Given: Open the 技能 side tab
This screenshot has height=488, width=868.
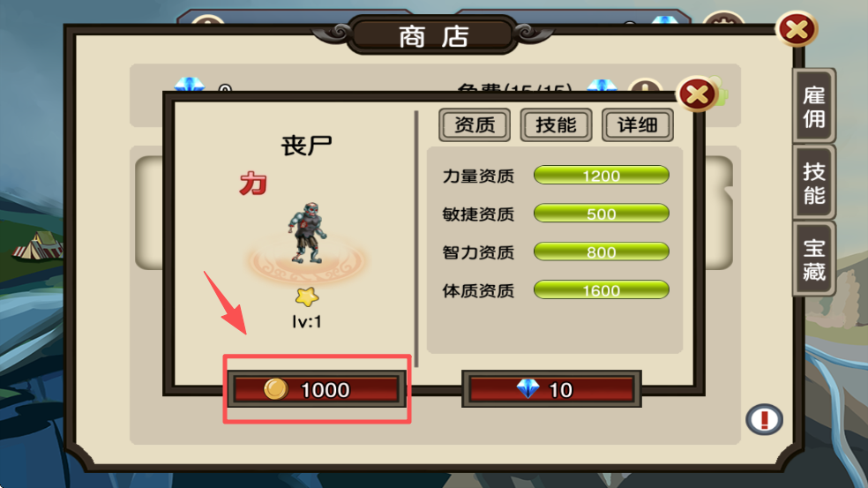Looking at the screenshot, I should coord(813,183).
